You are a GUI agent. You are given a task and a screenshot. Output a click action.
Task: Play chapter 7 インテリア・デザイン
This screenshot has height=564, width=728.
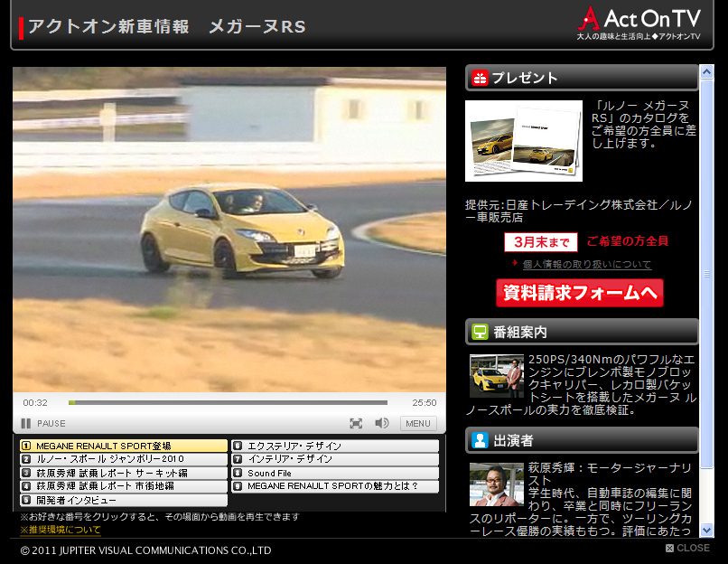click(x=335, y=459)
